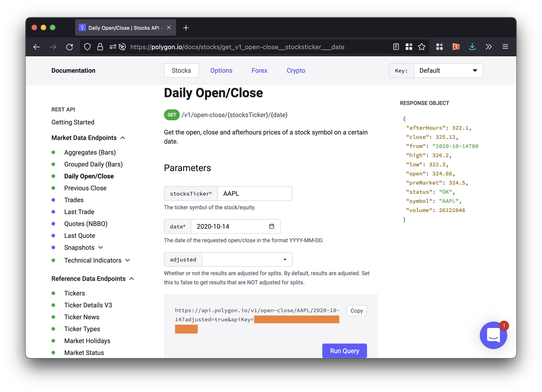Open the API Key Default dropdown
542x392 pixels.
[x=448, y=70]
